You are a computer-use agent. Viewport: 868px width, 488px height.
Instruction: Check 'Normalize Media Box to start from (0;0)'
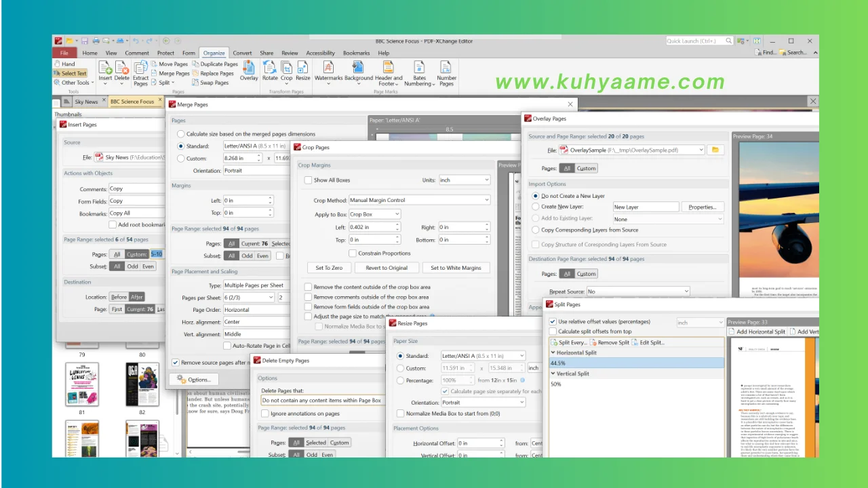(x=400, y=413)
